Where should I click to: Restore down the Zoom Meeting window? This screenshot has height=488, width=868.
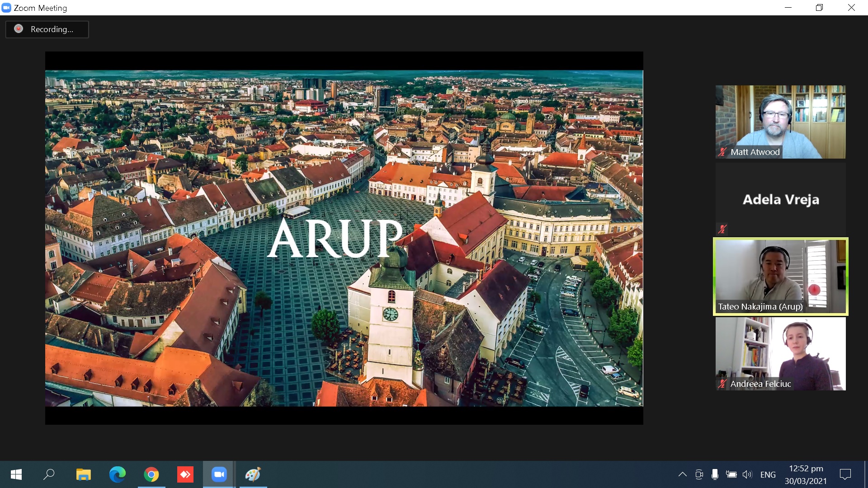click(x=819, y=8)
